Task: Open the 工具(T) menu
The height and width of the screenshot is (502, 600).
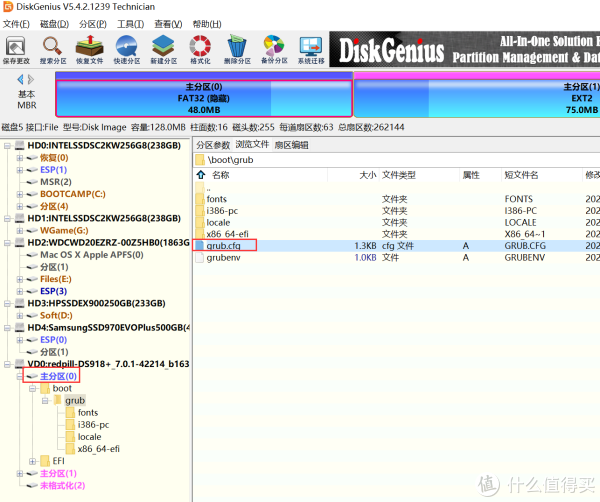Action: pos(130,24)
